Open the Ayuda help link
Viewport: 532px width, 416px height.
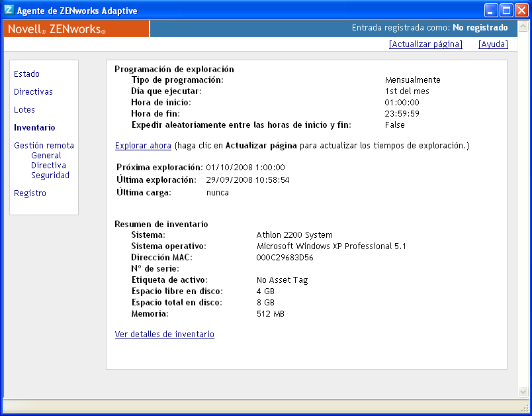pos(494,44)
